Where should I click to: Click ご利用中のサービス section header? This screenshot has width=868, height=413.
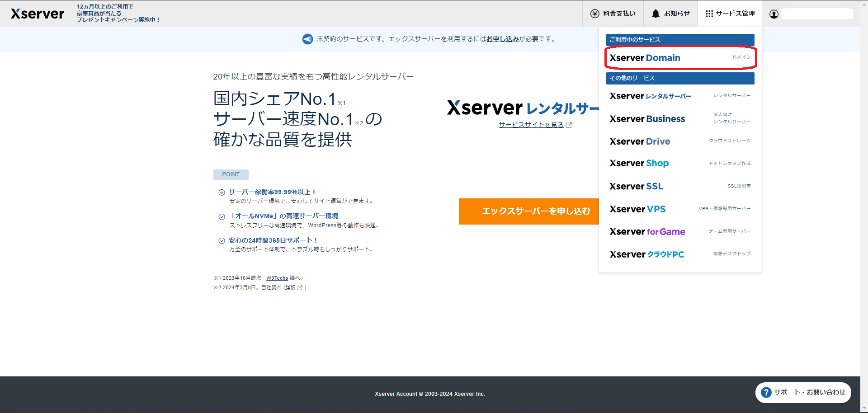point(680,40)
